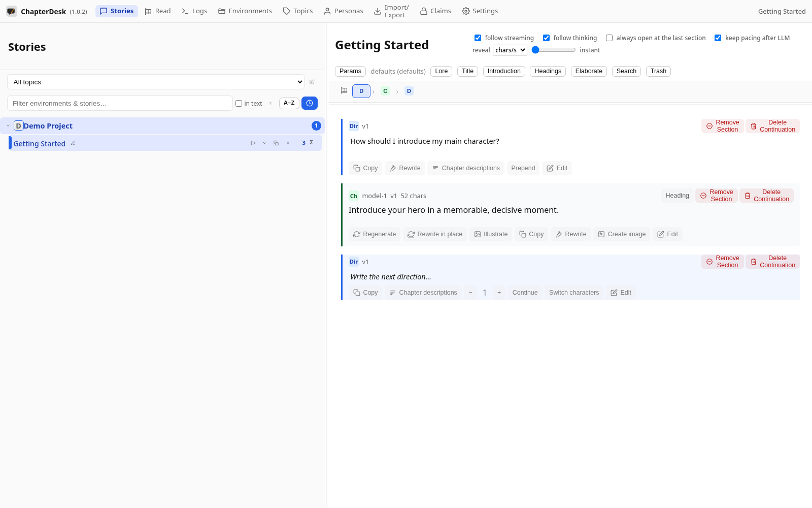812x508 pixels.
Task: Click the reveal speed slider
Action: [554, 50]
